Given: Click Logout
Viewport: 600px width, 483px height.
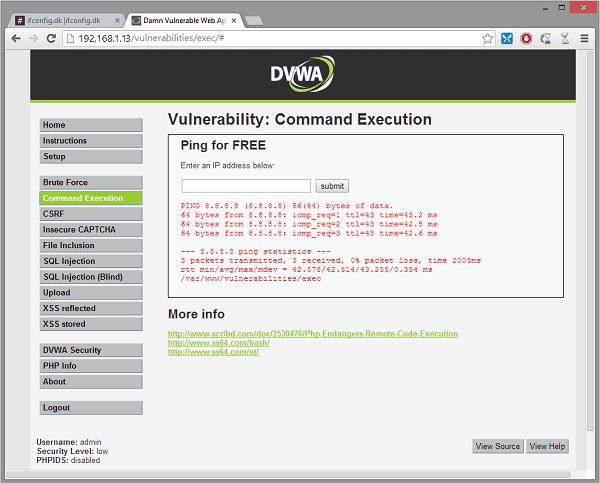Looking at the screenshot, I should tap(91, 408).
